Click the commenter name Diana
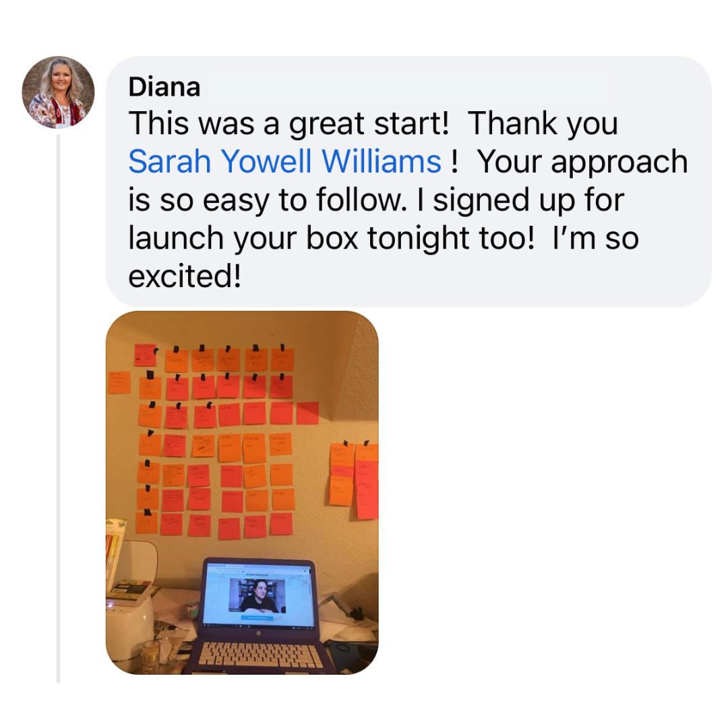 tap(164, 87)
